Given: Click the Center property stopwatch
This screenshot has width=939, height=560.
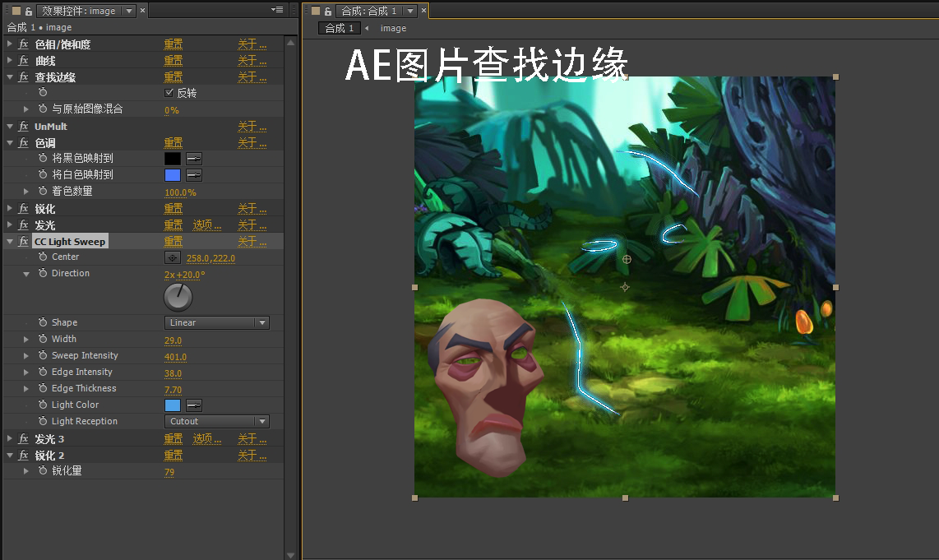Looking at the screenshot, I should click(x=43, y=257).
